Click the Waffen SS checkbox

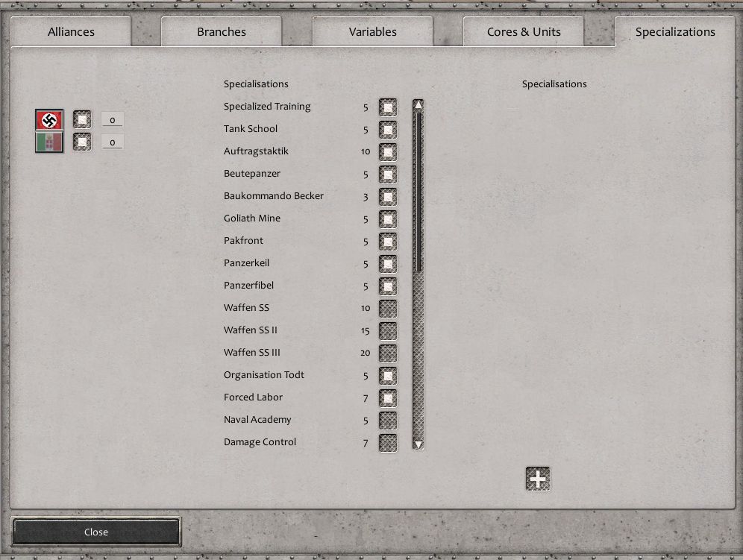tap(388, 309)
